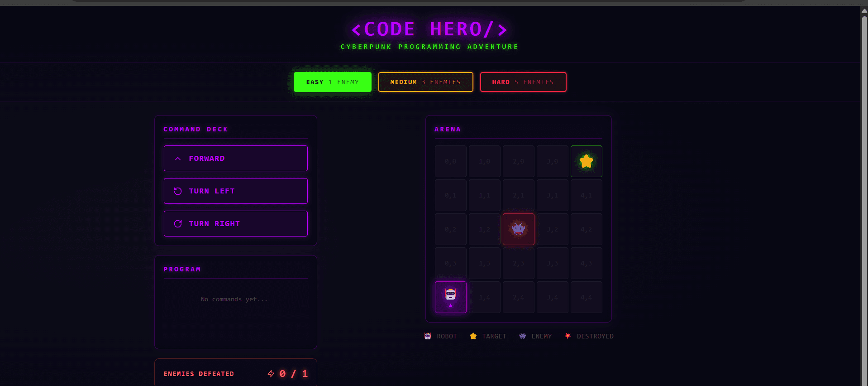This screenshot has height=386, width=868.
Task: Click the robot icon in the arena grid
Action: pyautogui.click(x=450, y=294)
